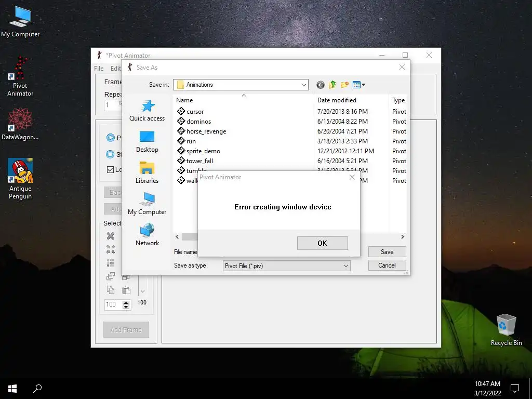
Task: Open the Recycle Bin
Action: tap(506, 330)
